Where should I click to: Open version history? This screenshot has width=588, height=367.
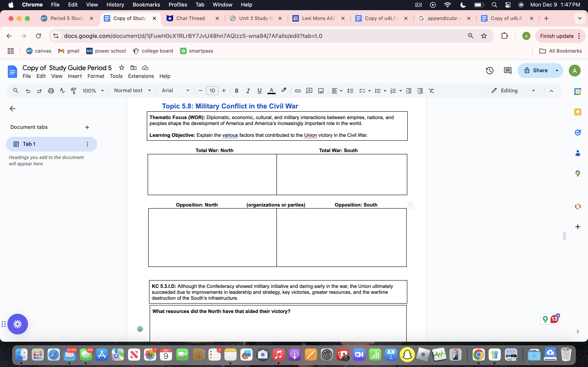(490, 70)
